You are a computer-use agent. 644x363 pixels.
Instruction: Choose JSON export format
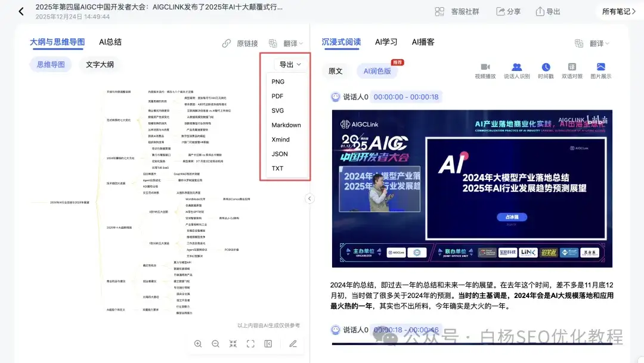click(x=280, y=154)
